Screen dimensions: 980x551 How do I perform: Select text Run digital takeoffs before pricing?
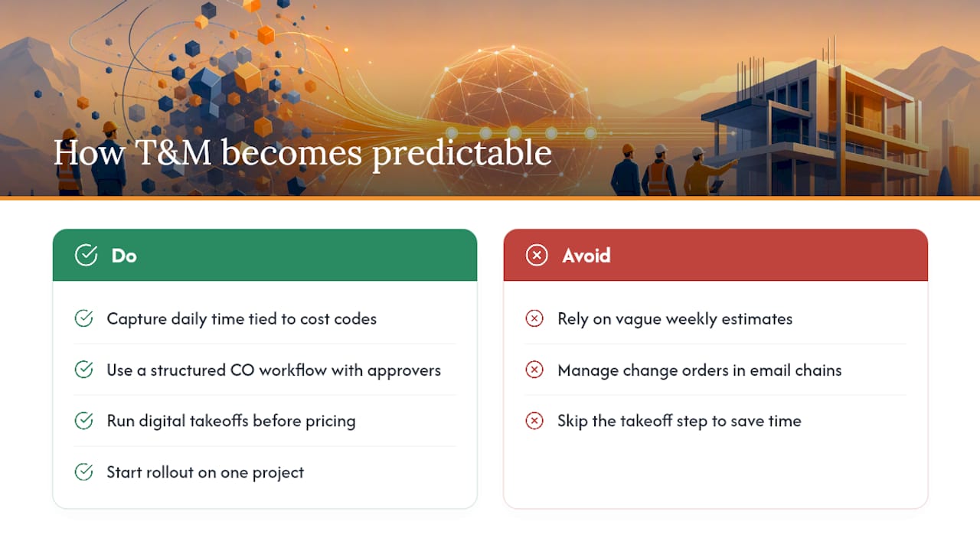tap(231, 421)
